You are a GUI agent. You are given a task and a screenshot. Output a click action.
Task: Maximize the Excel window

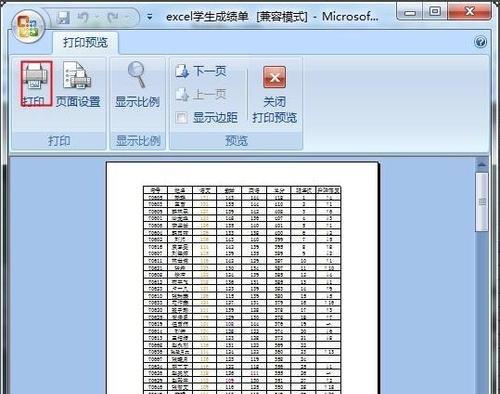(435, 12)
